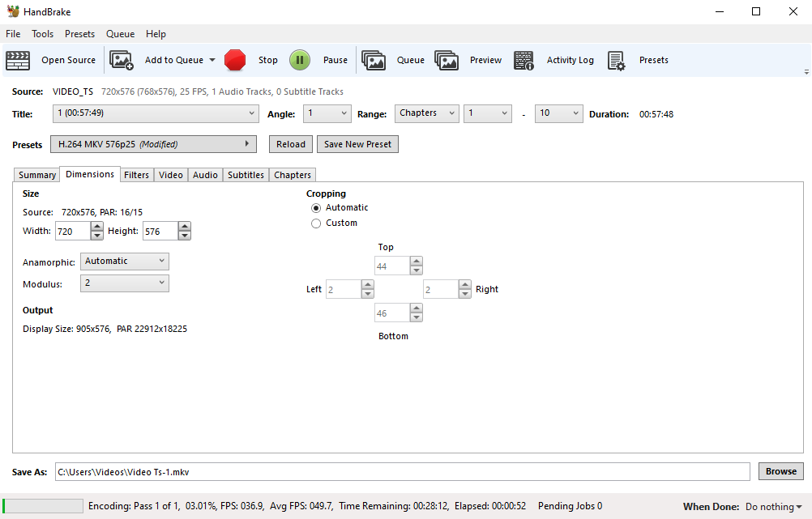The image size is (812, 519).
Task: Open the Range Chapters dropdown
Action: [x=427, y=113]
